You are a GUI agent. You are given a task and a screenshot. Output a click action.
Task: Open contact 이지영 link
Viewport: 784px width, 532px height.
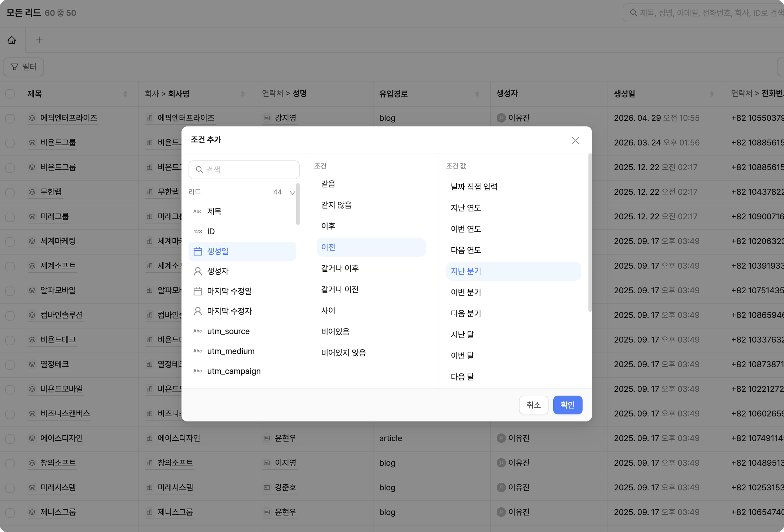pyautogui.click(x=285, y=463)
